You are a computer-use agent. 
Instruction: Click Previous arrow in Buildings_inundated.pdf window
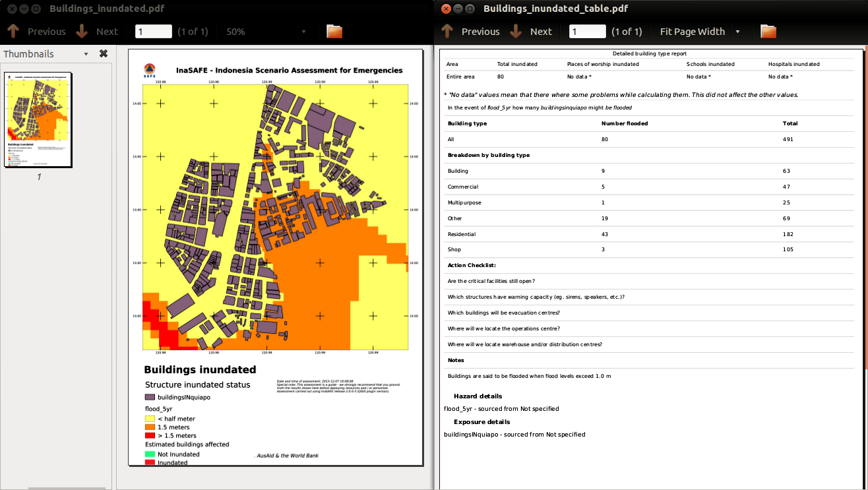click(x=13, y=31)
